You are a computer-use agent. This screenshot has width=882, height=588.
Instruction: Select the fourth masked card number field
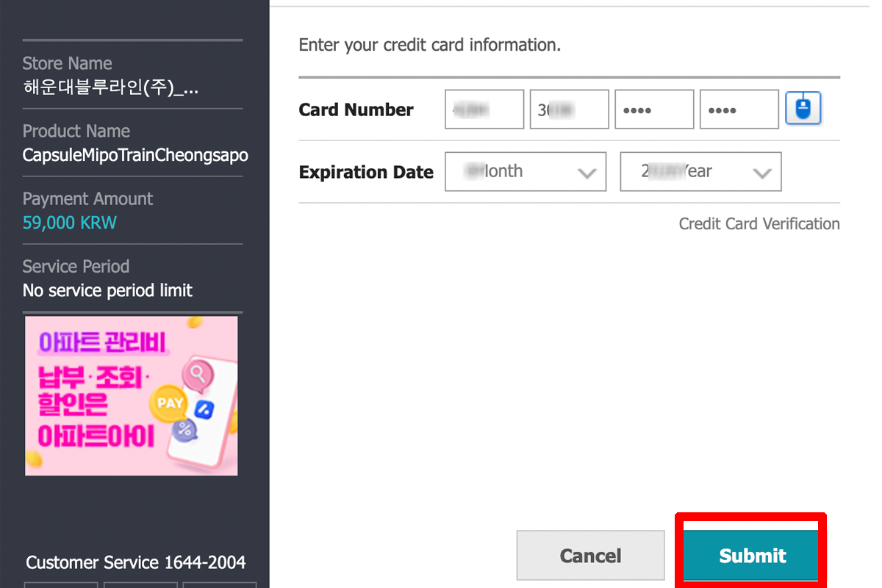tap(739, 110)
